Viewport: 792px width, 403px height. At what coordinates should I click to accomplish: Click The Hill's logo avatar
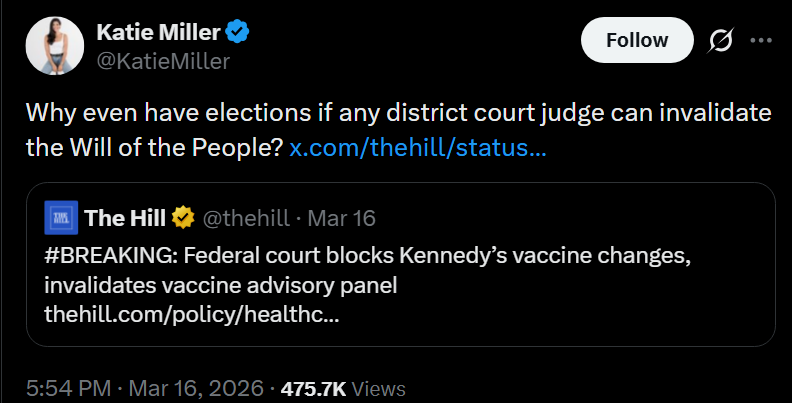tap(62, 218)
